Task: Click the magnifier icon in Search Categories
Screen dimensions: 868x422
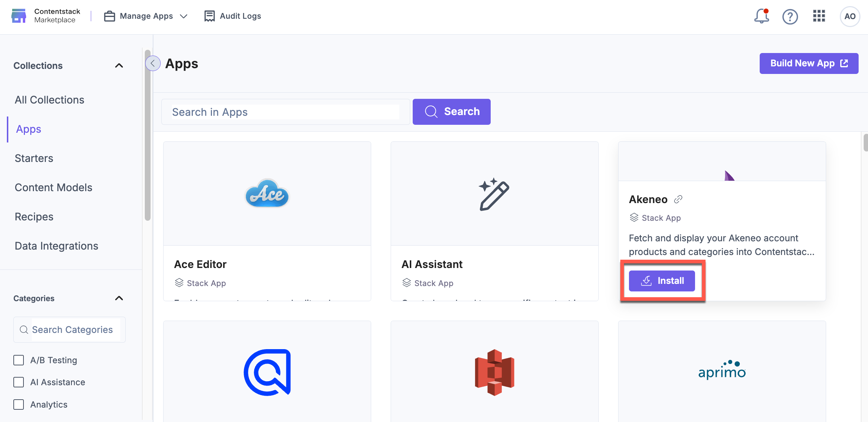Action: 24,330
